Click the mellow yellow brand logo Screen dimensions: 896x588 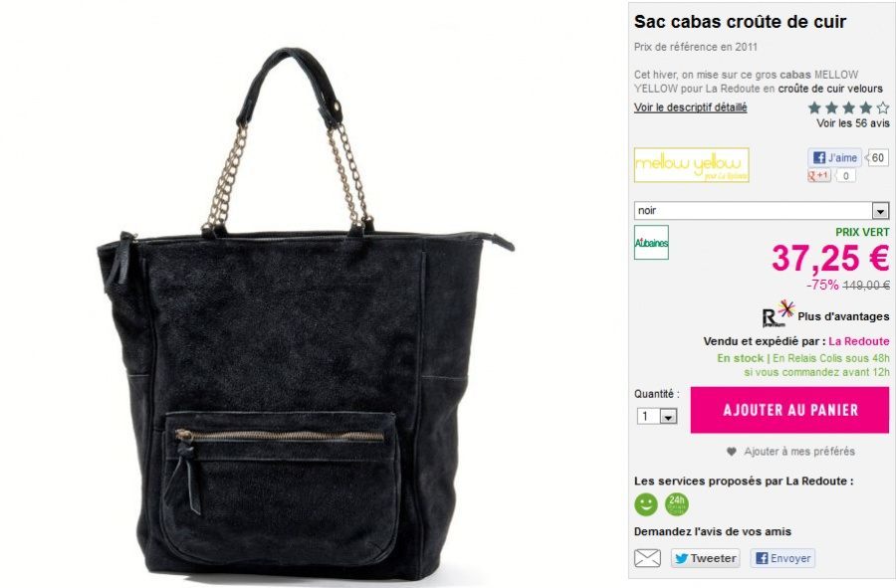pyautogui.click(x=692, y=165)
